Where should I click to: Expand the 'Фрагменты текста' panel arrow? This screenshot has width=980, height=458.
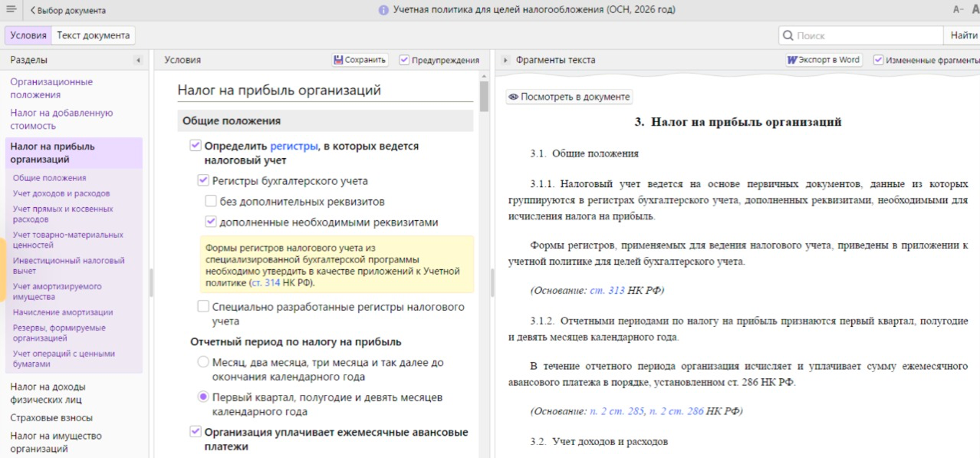(x=505, y=60)
